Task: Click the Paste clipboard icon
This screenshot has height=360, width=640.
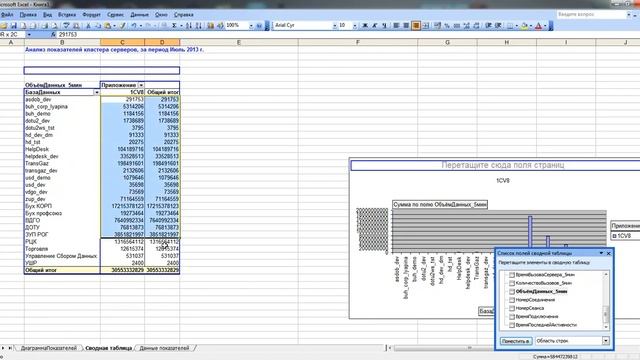Action: 108,26
